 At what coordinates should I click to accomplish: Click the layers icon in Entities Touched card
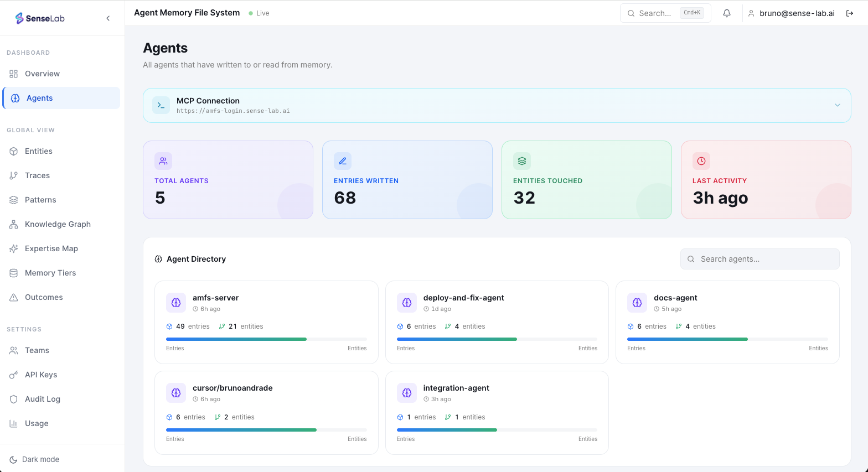(x=522, y=161)
